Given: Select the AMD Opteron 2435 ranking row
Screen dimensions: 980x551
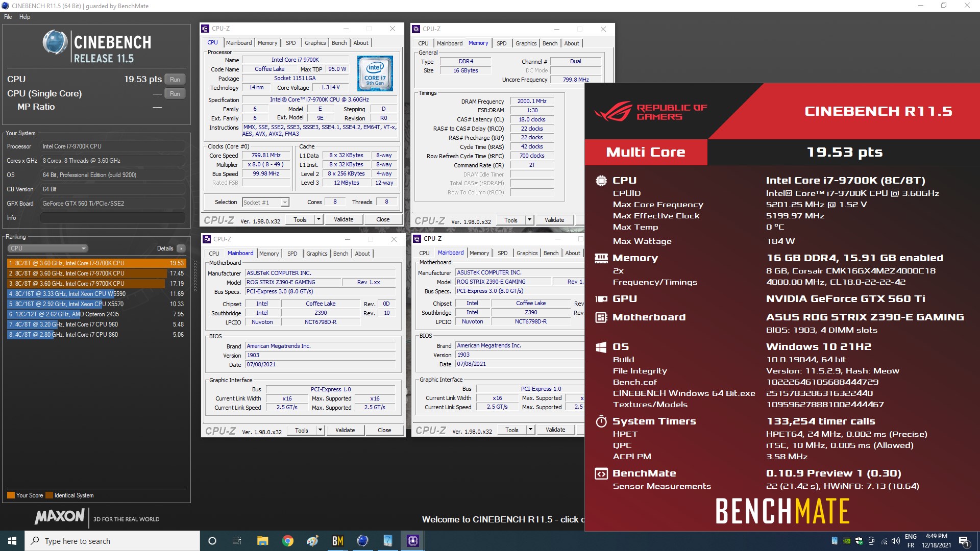Looking at the screenshot, I should (96, 314).
